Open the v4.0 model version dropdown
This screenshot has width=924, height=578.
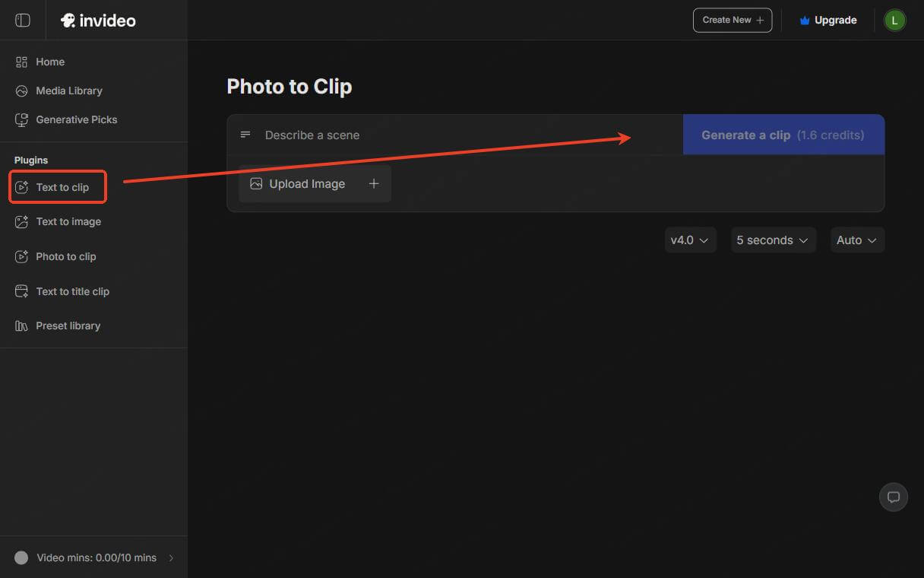690,240
